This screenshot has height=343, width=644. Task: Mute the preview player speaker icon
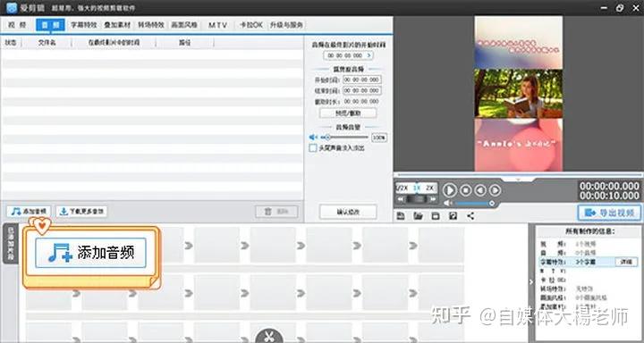tap(448, 203)
